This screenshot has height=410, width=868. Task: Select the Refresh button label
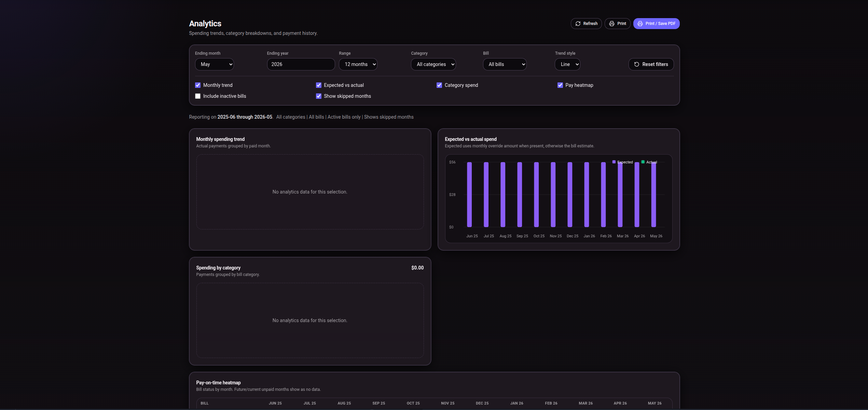(x=590, y=24)
